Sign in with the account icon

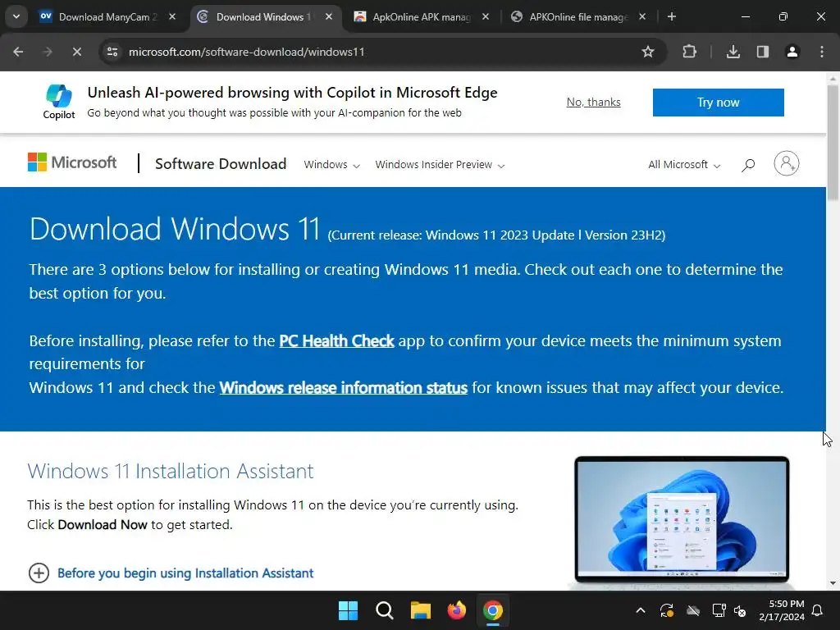pos(787,163)
